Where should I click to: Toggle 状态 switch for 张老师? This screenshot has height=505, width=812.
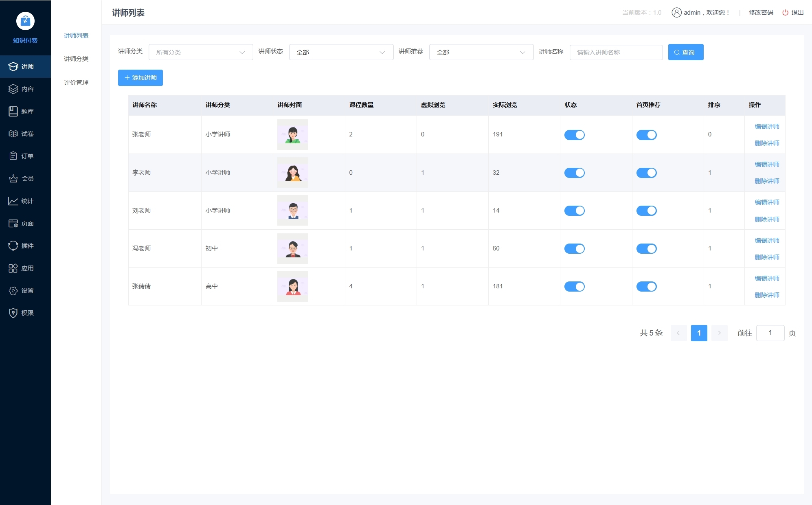pos(574,135)
